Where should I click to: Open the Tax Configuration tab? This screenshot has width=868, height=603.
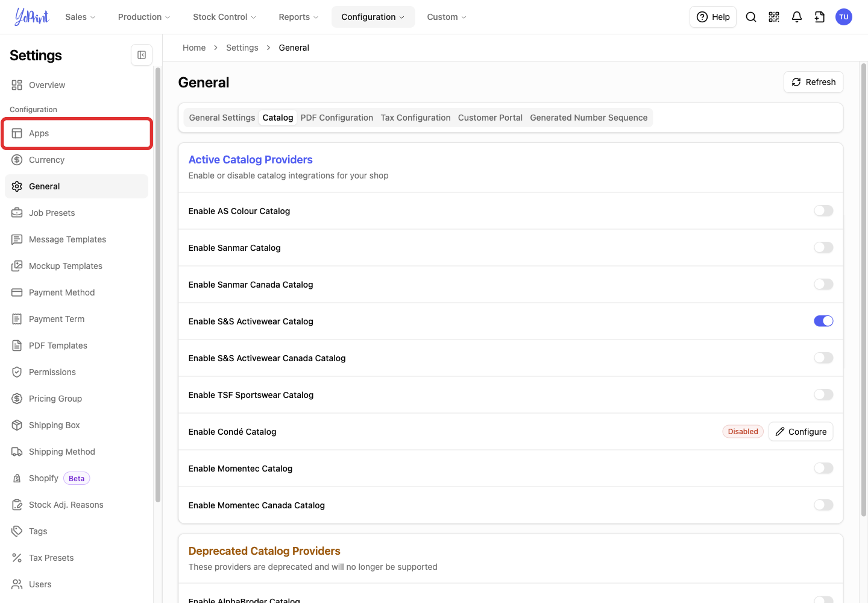click(415, 118)
